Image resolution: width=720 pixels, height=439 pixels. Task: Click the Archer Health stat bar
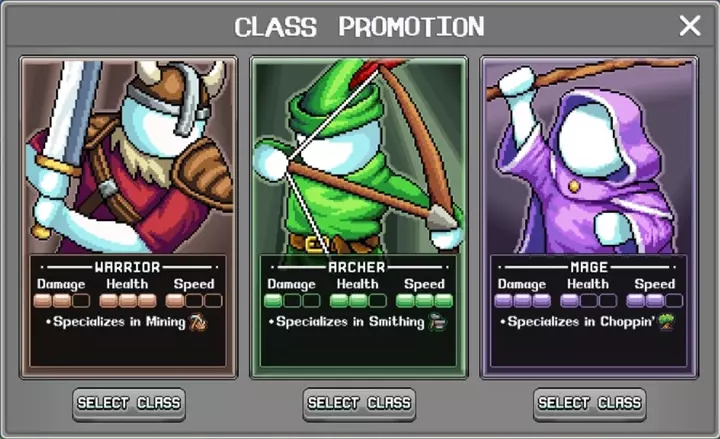tap(358, 301)
